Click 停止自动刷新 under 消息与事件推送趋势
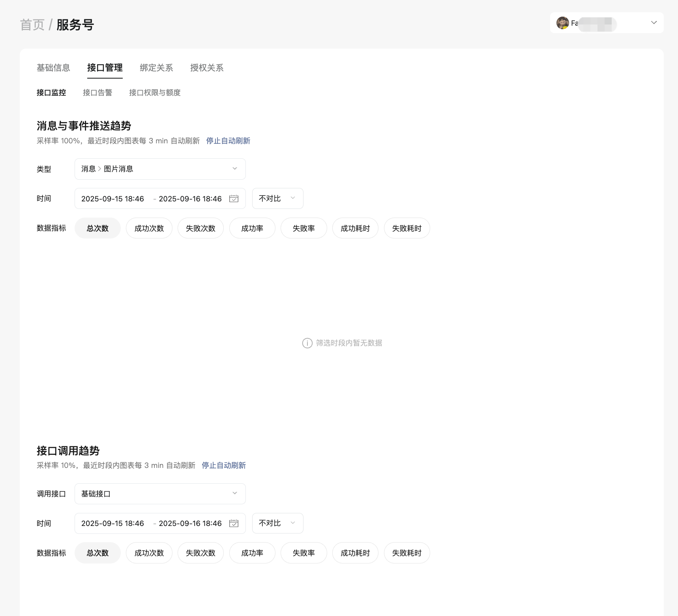Screen dimensions: 678x616 point(228,141)
